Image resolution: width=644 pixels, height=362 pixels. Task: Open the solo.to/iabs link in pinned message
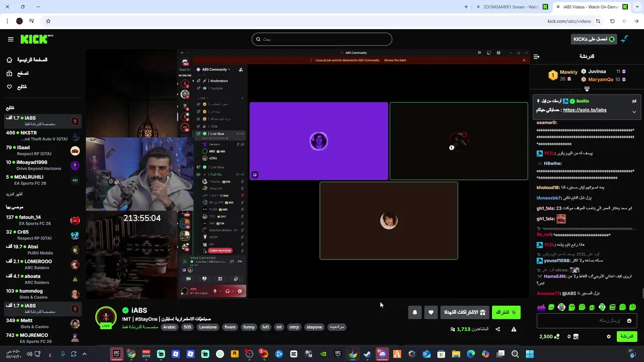point(585,110)
